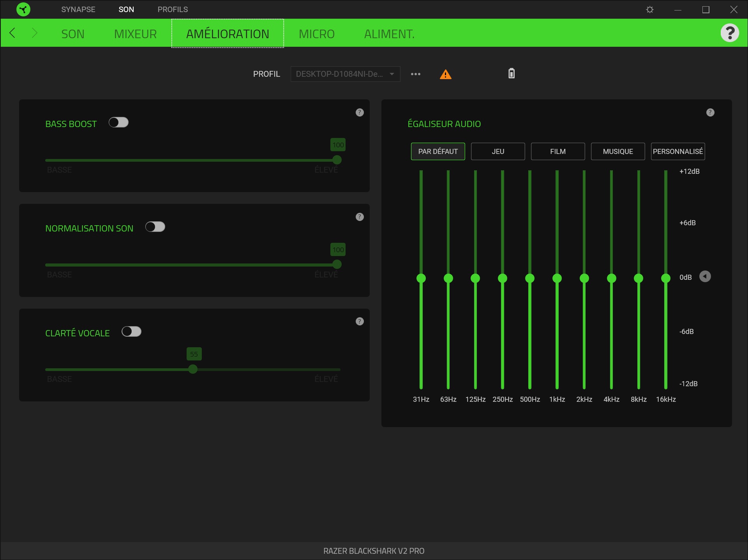Click the Razer logo icon
This screenshot has width=748, height=560.
click(x=23, y=9)
